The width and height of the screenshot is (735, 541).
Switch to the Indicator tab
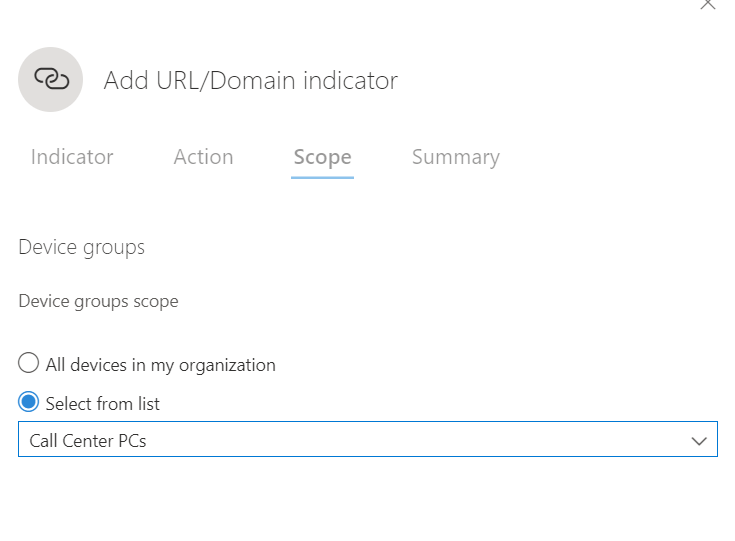pyautogui.click(x=72, y=157)
